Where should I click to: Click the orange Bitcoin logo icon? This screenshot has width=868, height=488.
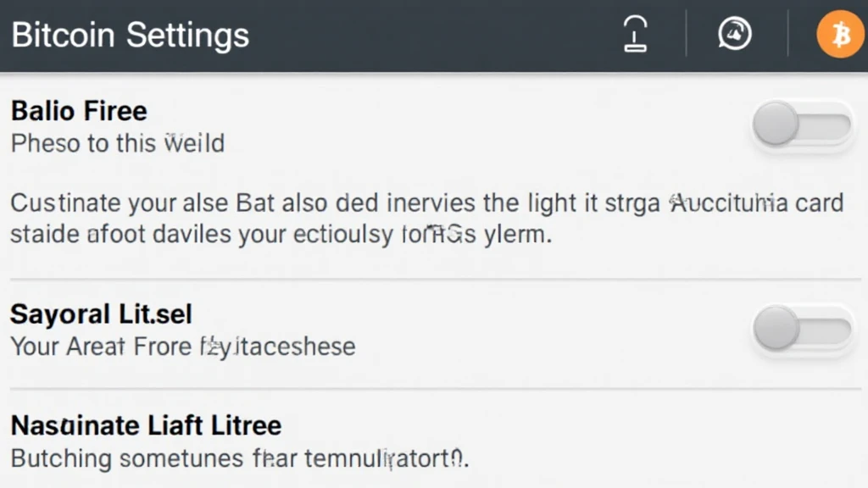point(839,35)
